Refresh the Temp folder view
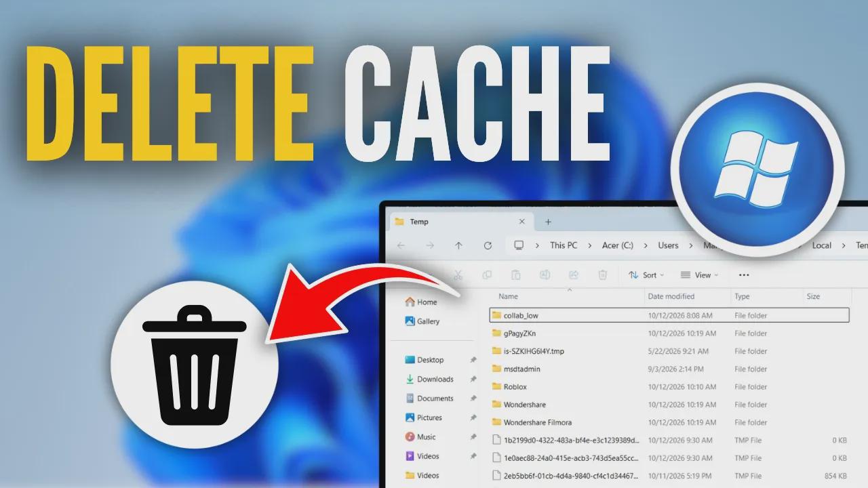 click(x=488, y=245)
